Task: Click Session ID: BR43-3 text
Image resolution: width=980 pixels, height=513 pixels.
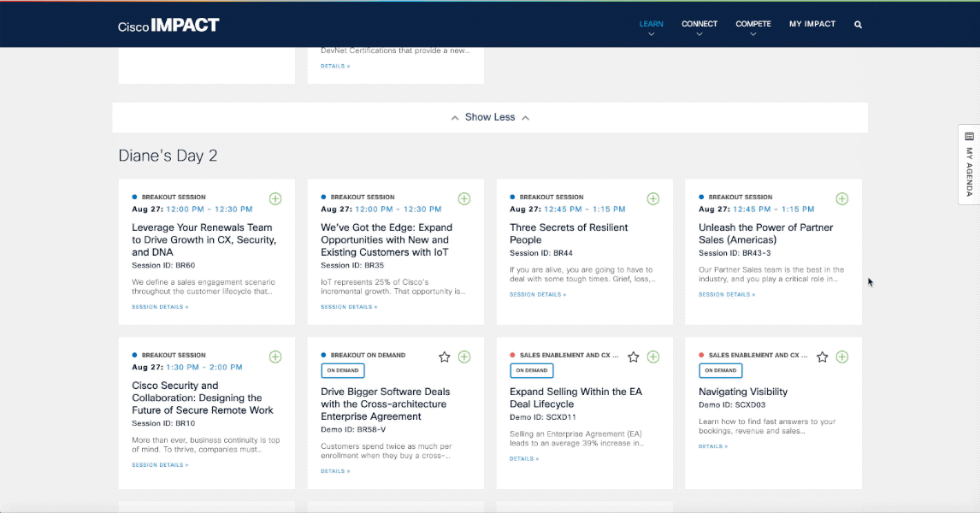Action: pyautogui.click(x=735, y=253)
